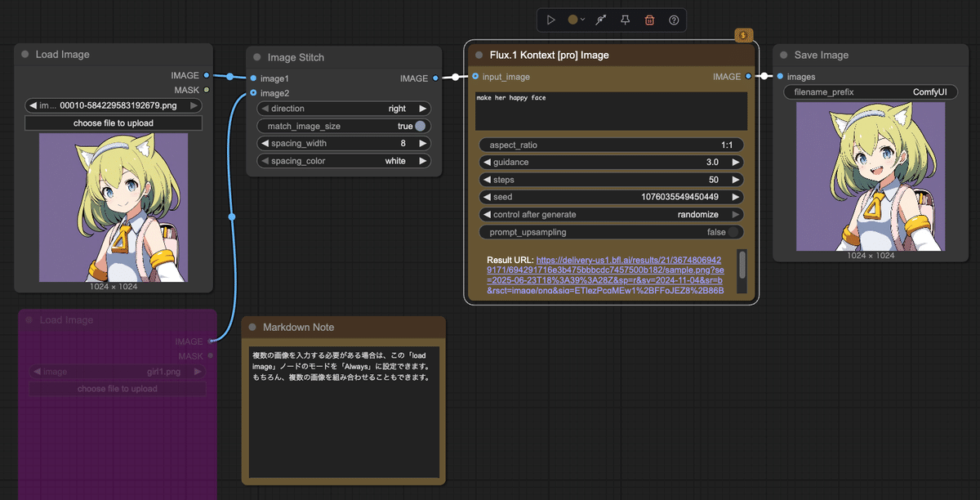This screenshot has width=980, height=500.
Task: Click the image1 input socket on Image Stitch
Action: [x=254, y=78]
